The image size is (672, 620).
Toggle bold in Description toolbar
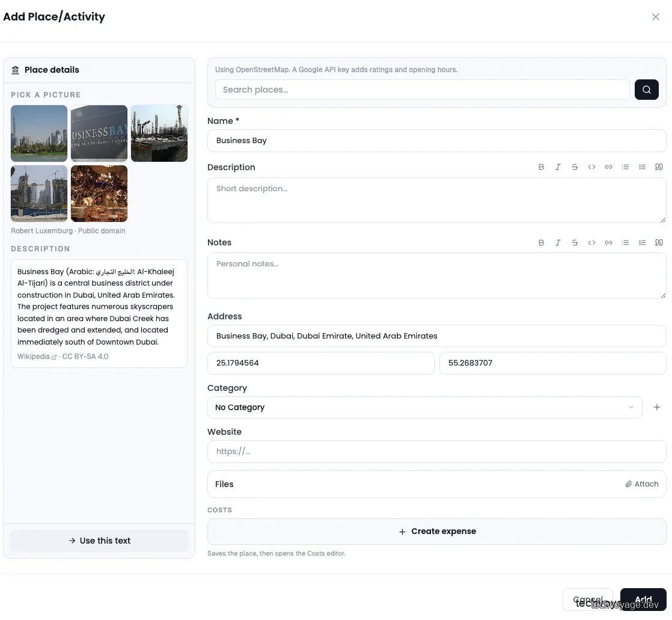pyautogui.click(x=542, y=167)
